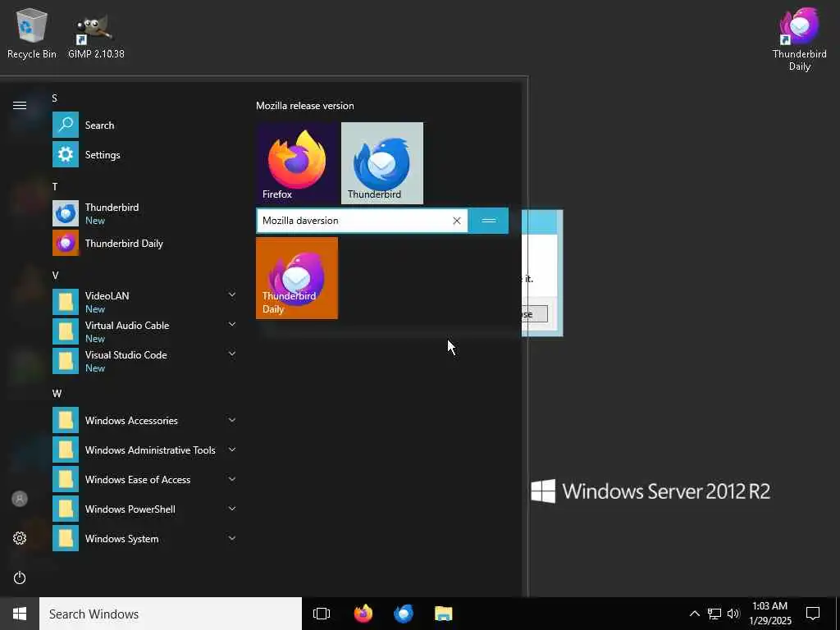The image size is (840, 630).
Task: Click the letter W section header
Action: (x=57, y=393)
